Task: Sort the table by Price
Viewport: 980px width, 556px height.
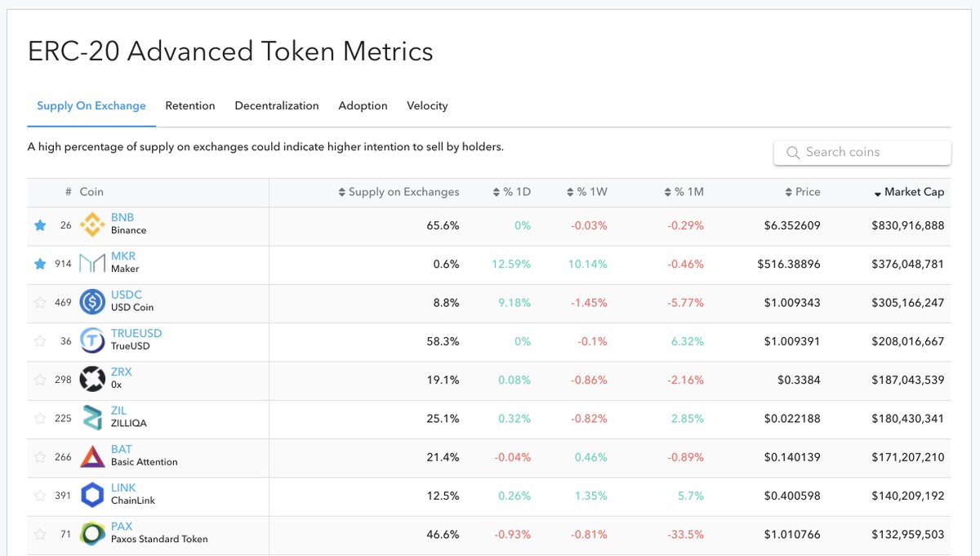Action: tap(804, 192)
